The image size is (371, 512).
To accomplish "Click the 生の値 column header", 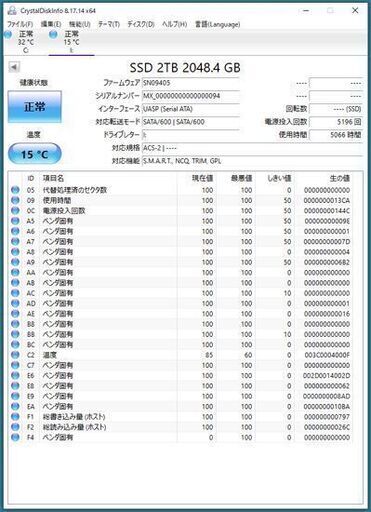I will (x=339, y=179).
